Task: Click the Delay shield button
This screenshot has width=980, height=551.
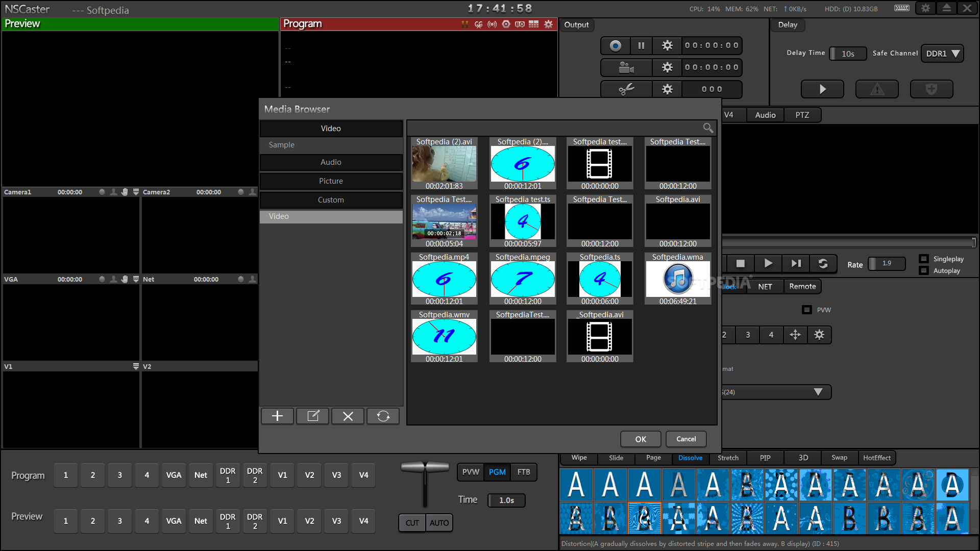Action: coord(932,89)
